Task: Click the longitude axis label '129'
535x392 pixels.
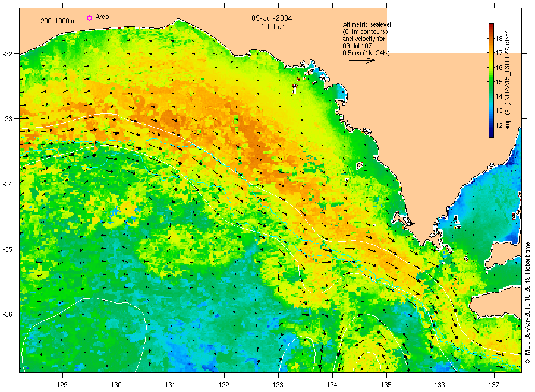Action: [62, 385]
